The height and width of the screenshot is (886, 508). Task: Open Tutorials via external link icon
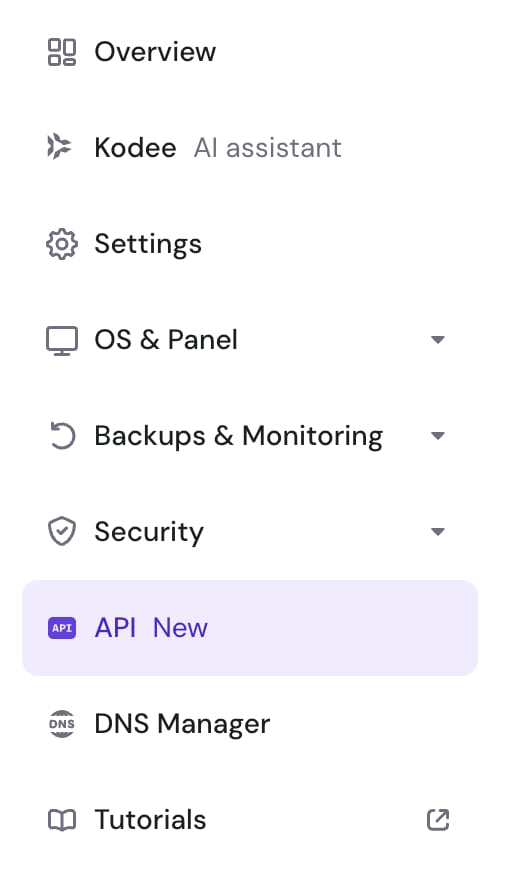pos(438,820)
